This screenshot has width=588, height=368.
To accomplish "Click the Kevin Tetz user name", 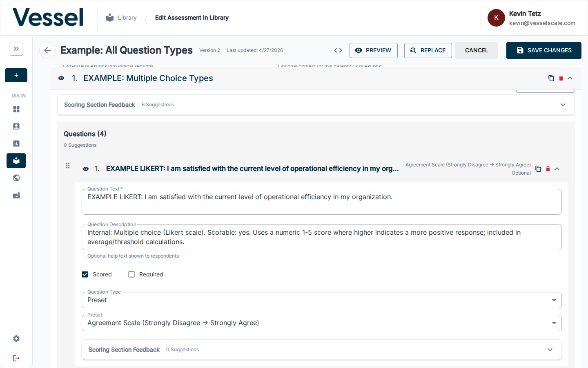I will coord(525,13).
